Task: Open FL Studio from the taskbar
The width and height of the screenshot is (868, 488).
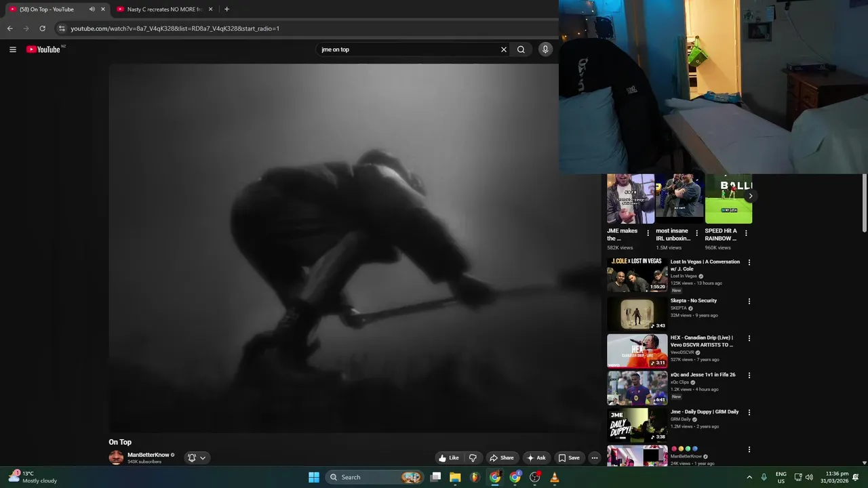Action: coord(475,477)
